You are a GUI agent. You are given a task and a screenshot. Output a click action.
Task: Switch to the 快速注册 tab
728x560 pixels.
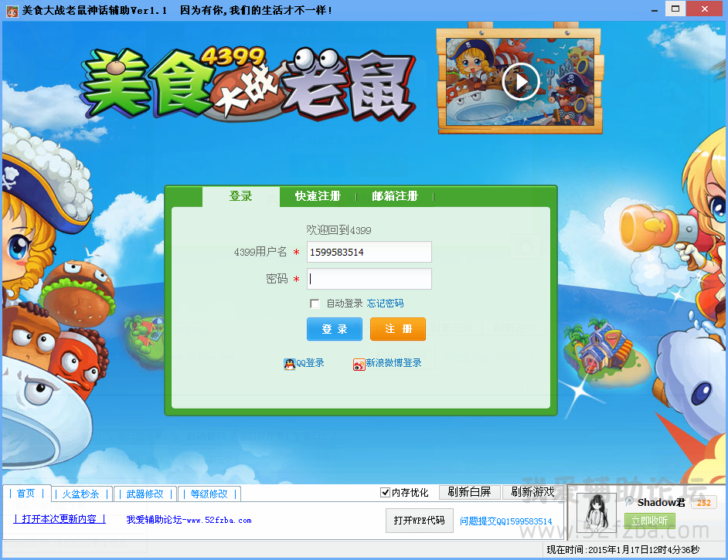[x=318, y=196]
